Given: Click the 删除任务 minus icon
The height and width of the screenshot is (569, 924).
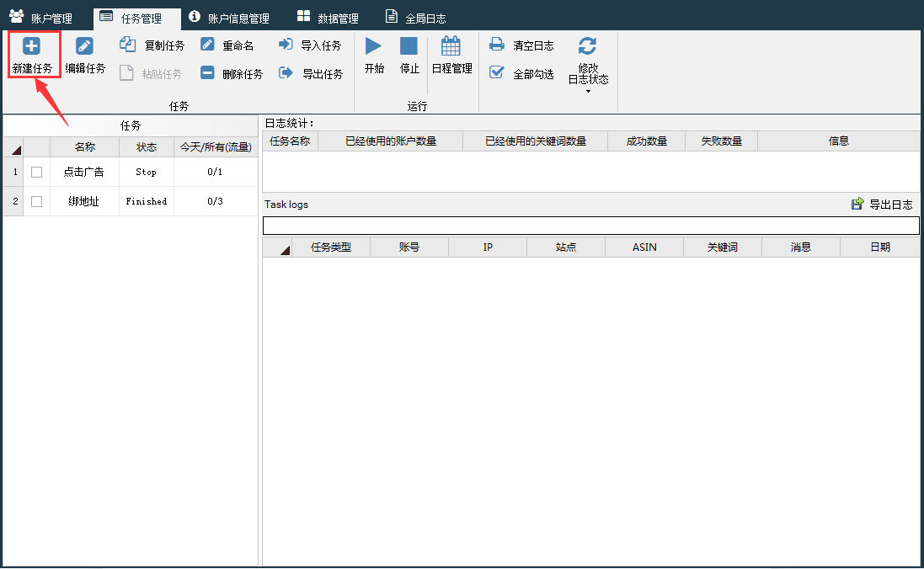Looking at the screenshot, I should pos(207,72).
